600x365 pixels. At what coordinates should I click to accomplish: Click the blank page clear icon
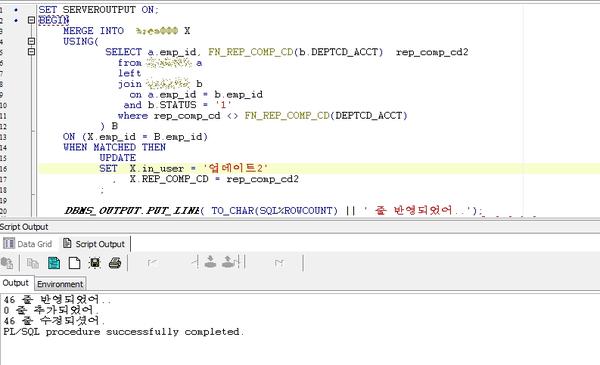coord(74,263)
